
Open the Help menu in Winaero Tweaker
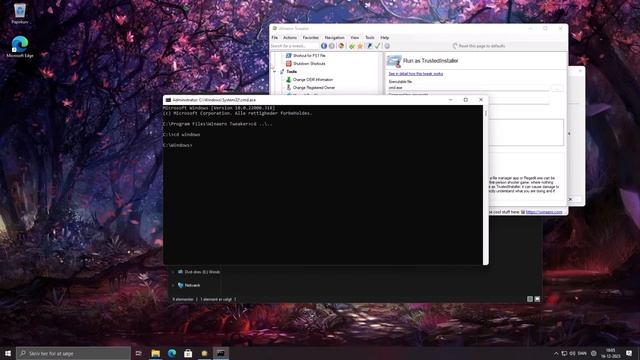pyautogui.click(x=384, y=38)
